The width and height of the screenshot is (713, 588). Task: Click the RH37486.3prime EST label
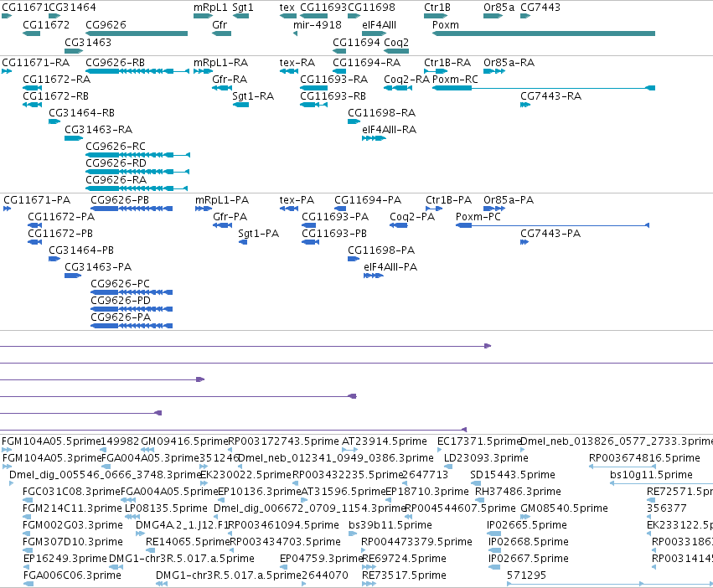click(x=518, y=491)
